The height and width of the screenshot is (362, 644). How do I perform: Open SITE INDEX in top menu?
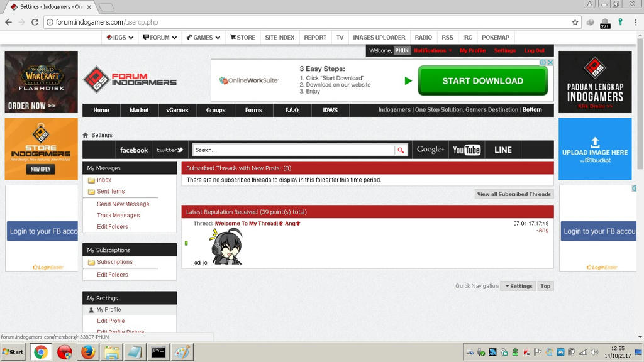click(280, 37)
